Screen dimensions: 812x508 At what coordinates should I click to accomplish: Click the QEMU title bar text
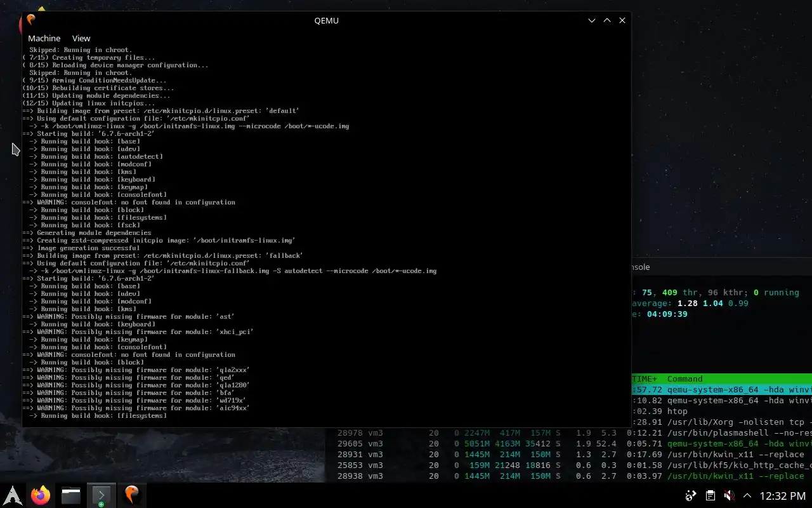(326, 20)
